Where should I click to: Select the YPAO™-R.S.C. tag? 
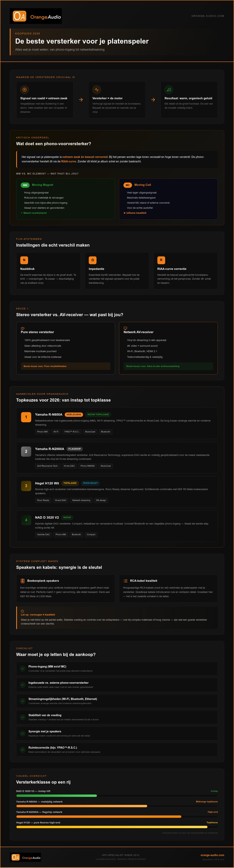72,432
